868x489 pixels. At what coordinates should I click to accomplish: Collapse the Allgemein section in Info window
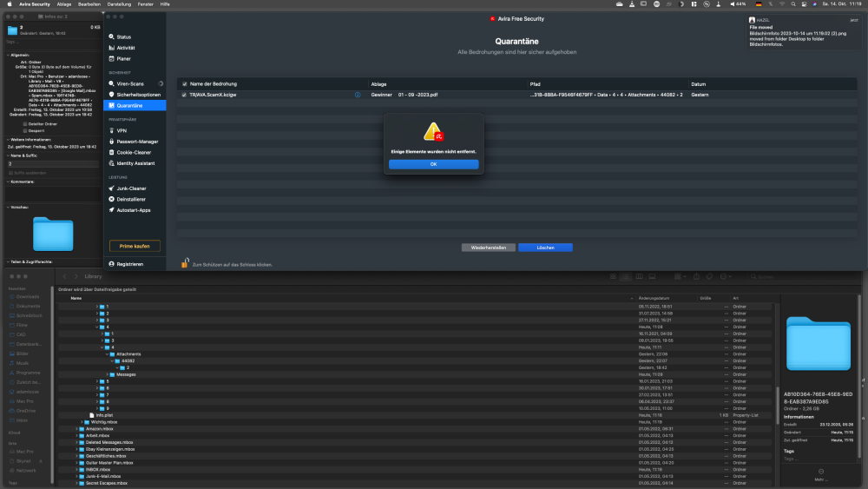tap(9, 55)
